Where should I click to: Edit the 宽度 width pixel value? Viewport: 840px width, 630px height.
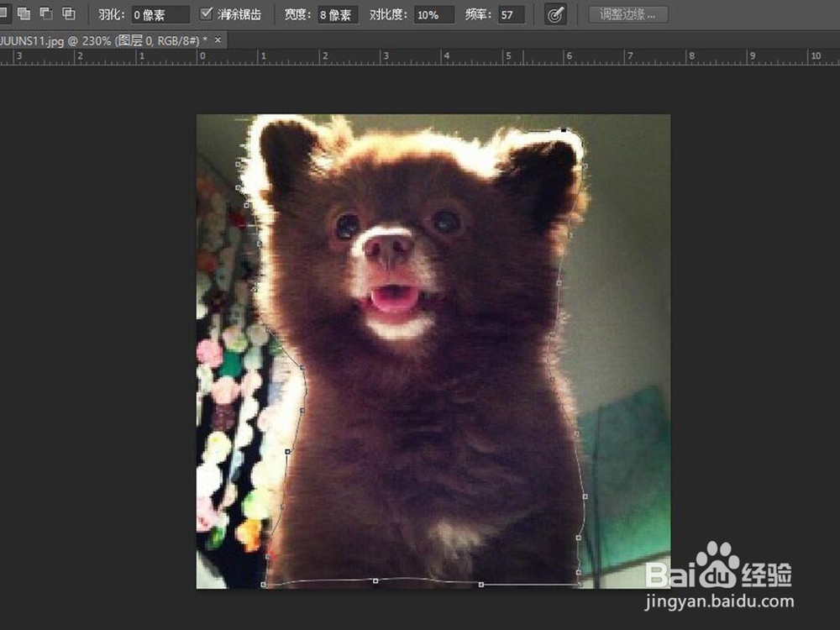pos(337,13)
